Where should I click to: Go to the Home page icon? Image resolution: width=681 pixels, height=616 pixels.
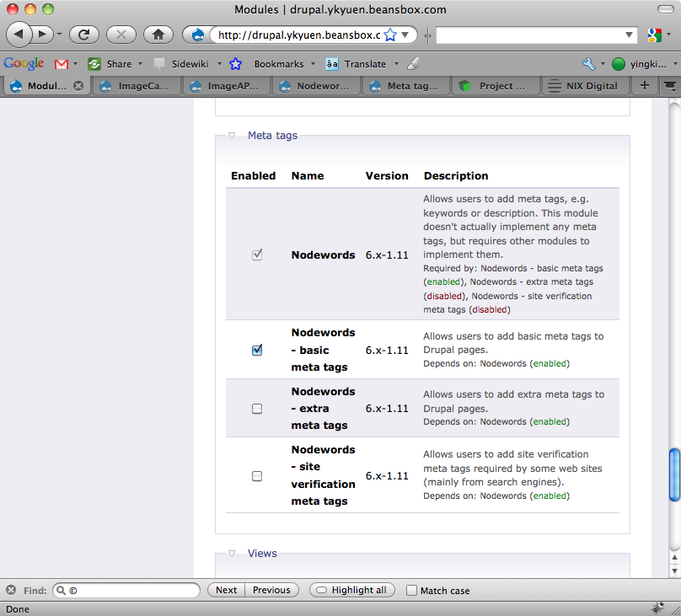[158, 35]
